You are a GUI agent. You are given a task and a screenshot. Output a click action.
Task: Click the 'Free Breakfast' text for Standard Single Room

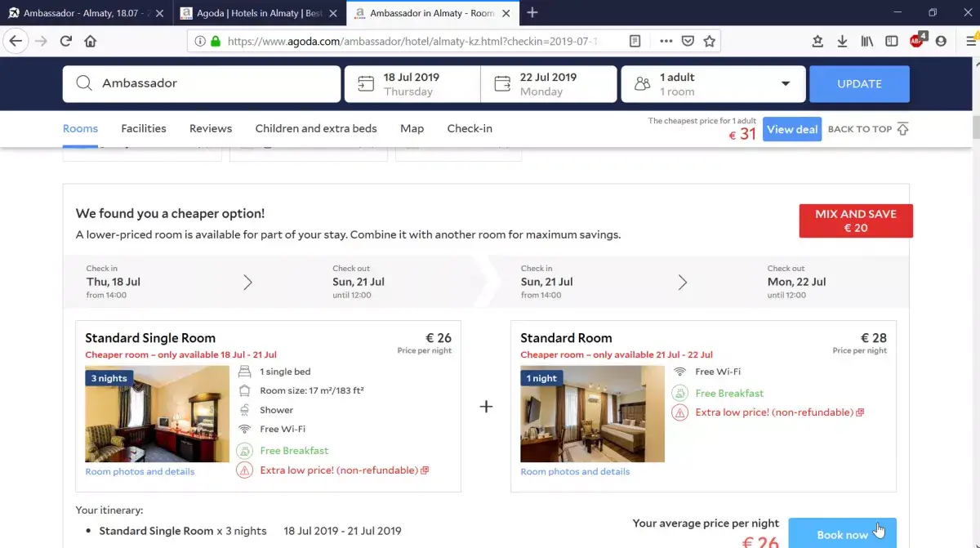[x=294, y=451]
